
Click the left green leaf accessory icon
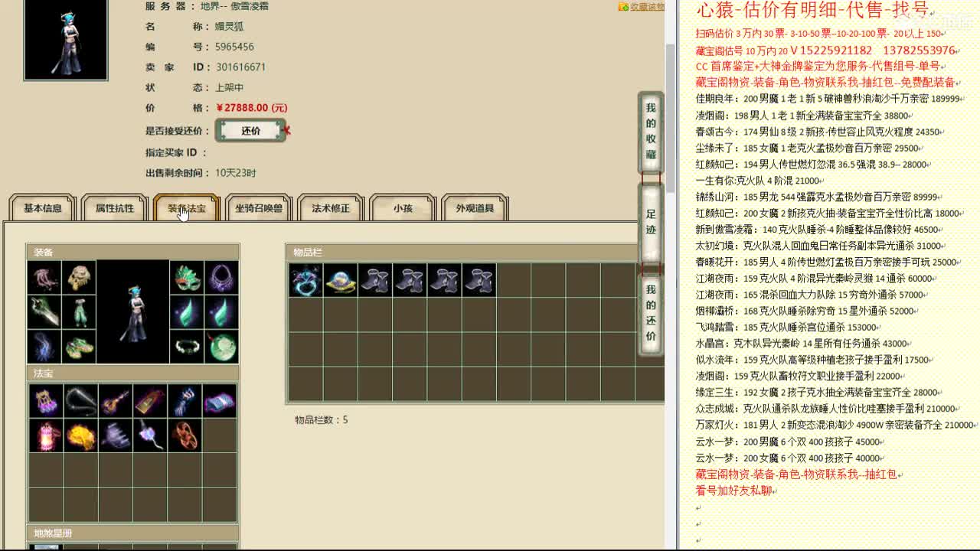[187, 312]
